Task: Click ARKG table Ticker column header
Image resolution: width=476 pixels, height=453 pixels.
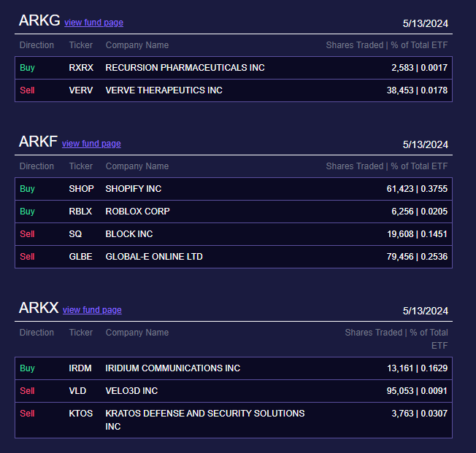Action: pos(81,45)
